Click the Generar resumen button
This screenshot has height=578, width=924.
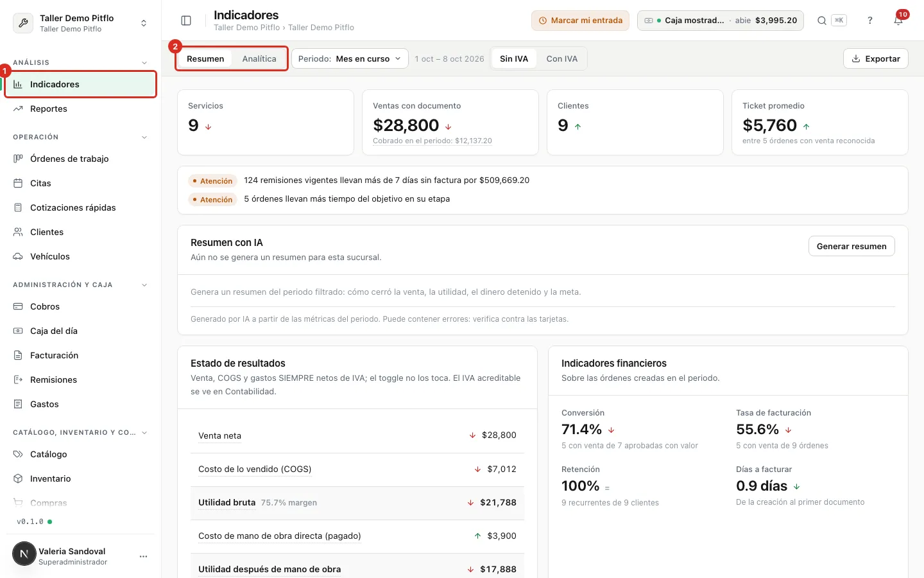point(851,246)
